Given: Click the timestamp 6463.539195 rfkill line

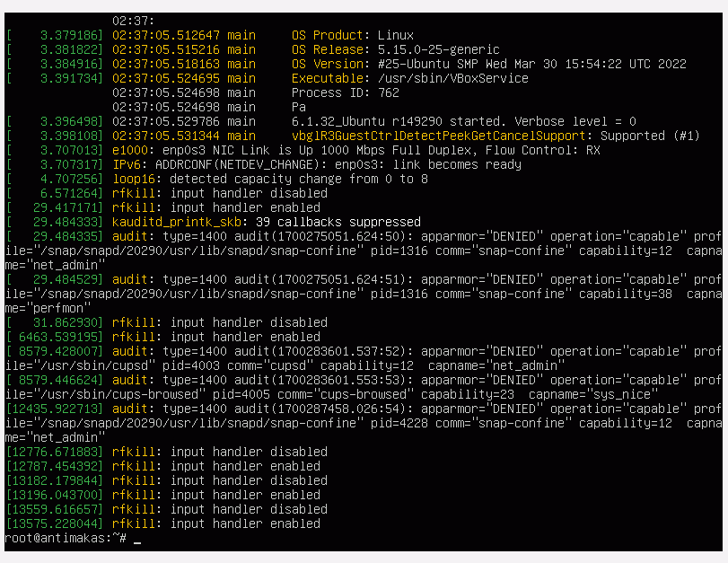Looking at the screenshot, I should click(x=163, y=337).
